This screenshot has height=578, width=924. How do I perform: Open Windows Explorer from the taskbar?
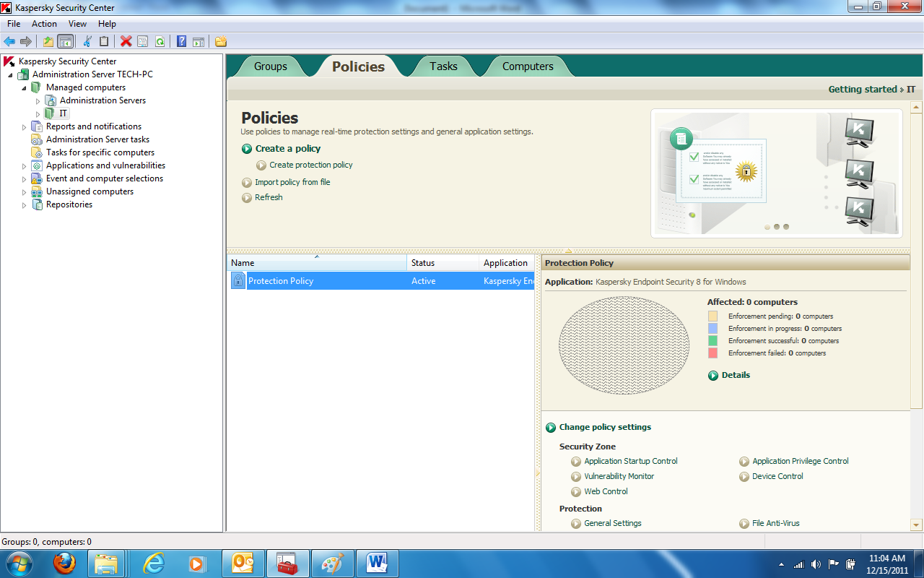point(107,564)
